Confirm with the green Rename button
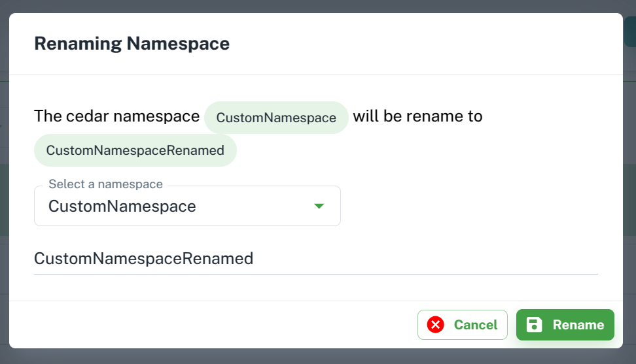The width and height of the screenshot is (636, 364). [x=565, y=325]
